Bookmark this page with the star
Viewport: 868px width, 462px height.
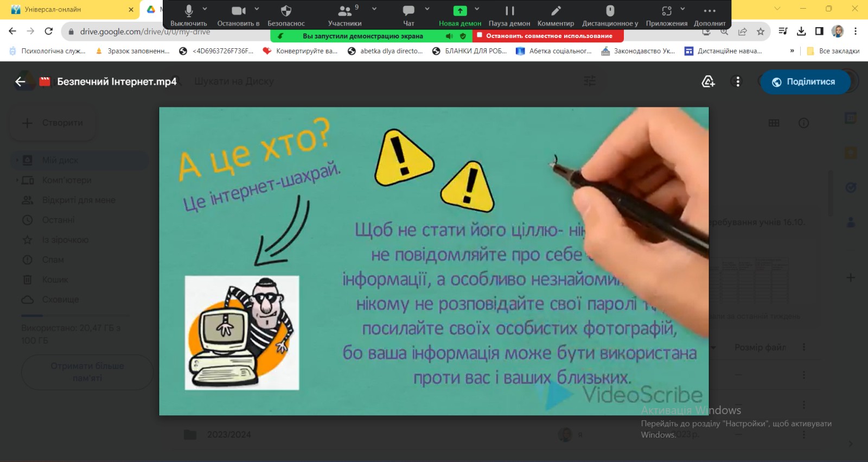(761, 31)
